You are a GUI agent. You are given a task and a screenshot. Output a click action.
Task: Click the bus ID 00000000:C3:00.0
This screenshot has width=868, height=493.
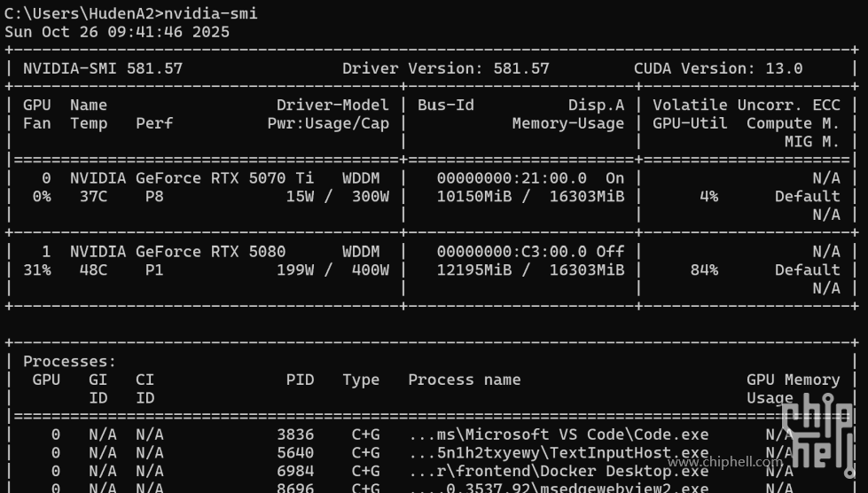[512, 252]
